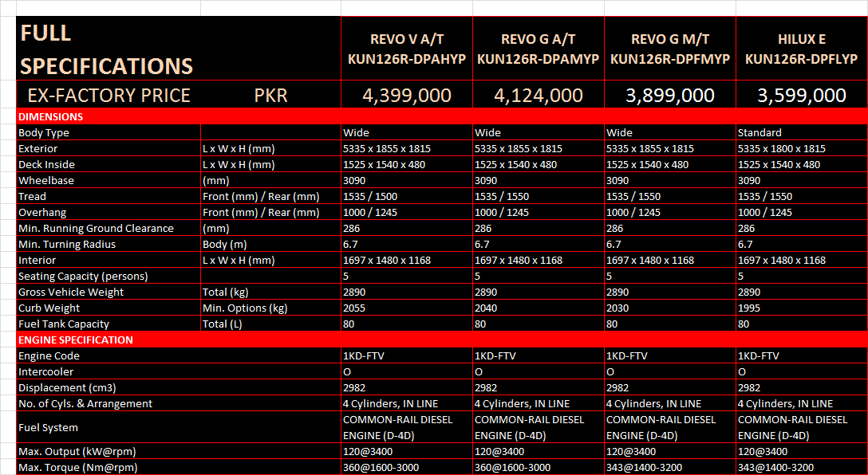
Task: Select the curb weight cell 2030
Action: 670,308
